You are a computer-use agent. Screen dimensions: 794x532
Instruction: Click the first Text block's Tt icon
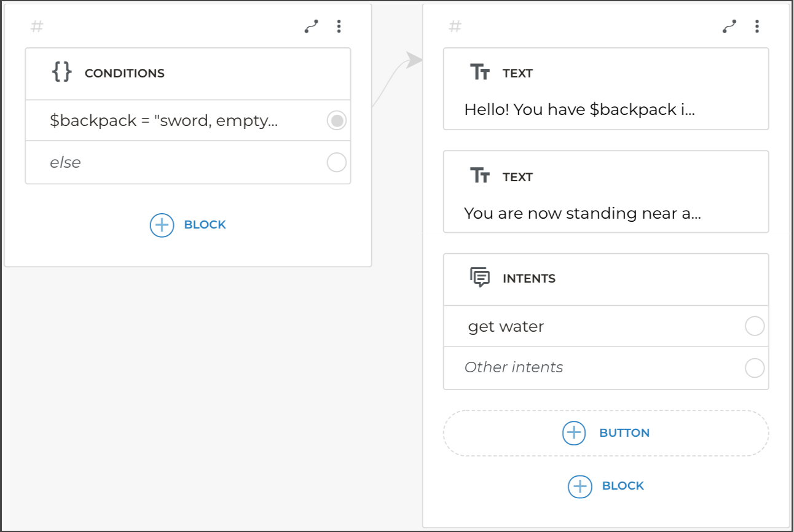[x=480, y=72]
